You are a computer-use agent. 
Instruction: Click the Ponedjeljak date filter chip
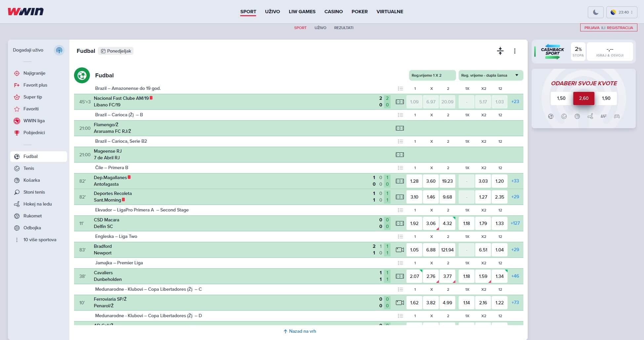click(x=116, y=51)
